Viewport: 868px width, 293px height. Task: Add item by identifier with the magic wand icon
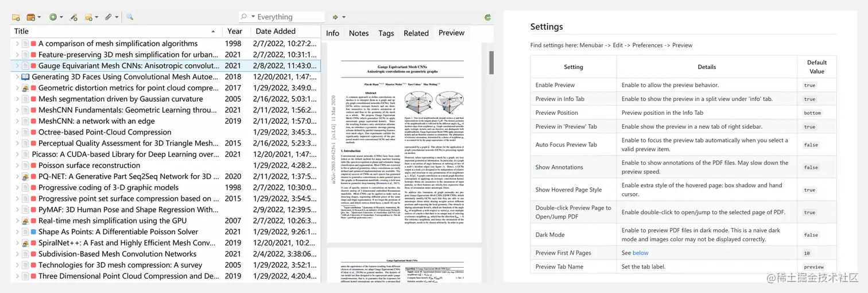coord(73,17)
